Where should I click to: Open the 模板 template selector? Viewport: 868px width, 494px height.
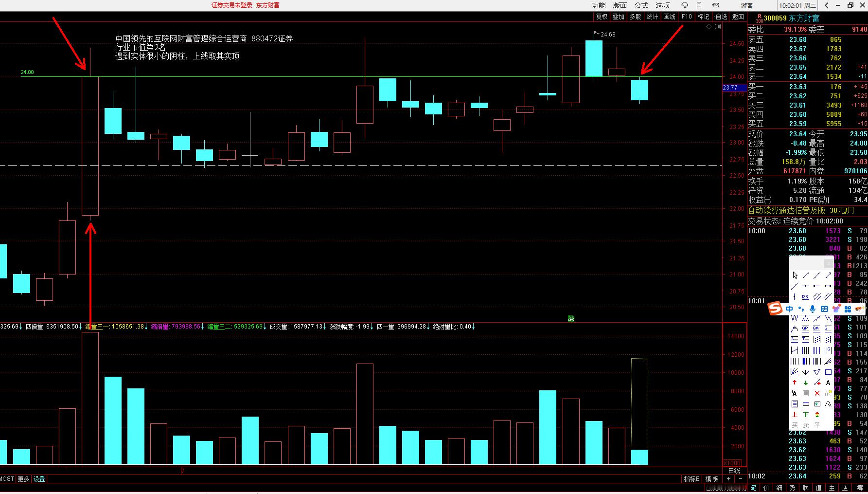(x=712, y=479)
